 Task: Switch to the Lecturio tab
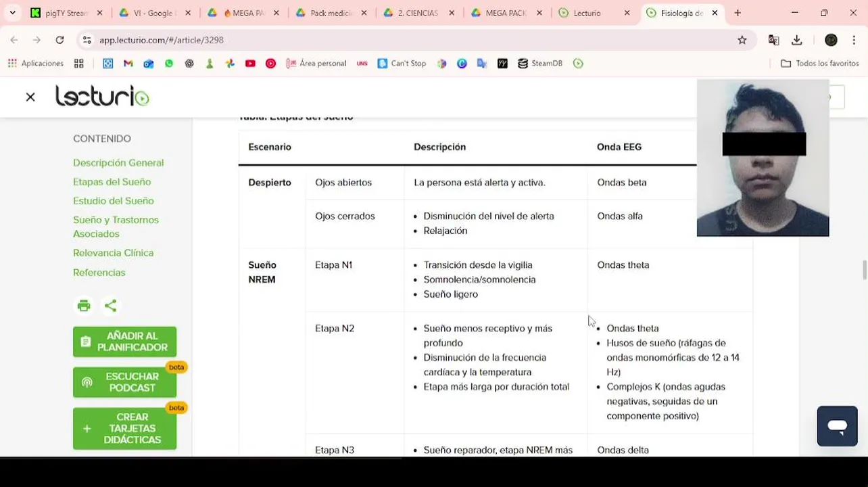(594, 13)
